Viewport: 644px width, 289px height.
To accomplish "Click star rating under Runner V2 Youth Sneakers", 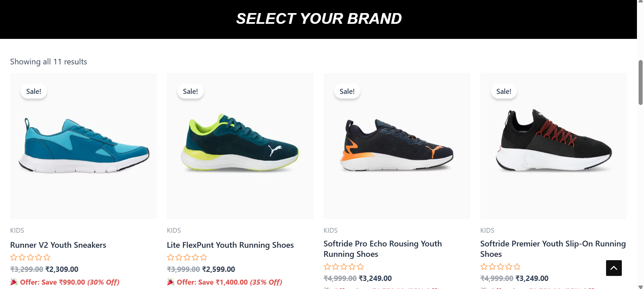I will 30,257.
